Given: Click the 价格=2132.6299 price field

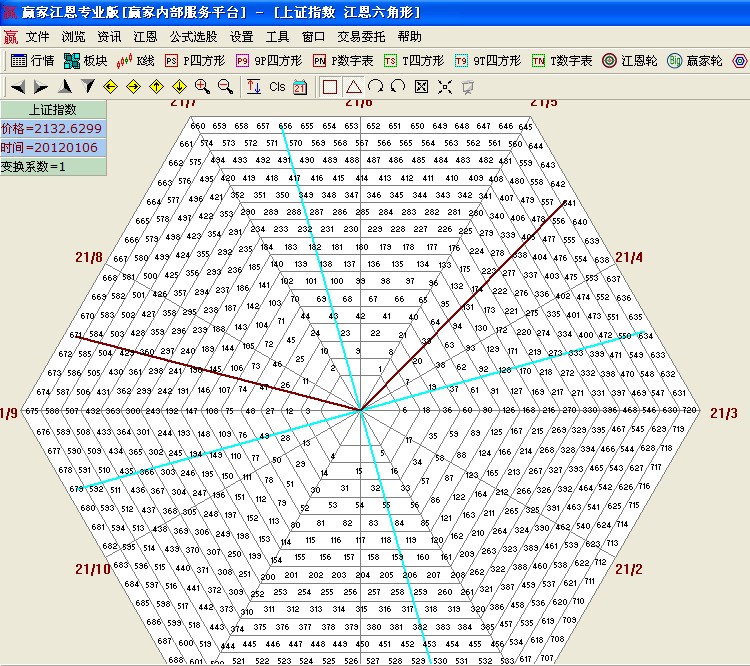Looking at the screenshot, I should [51, 129].
